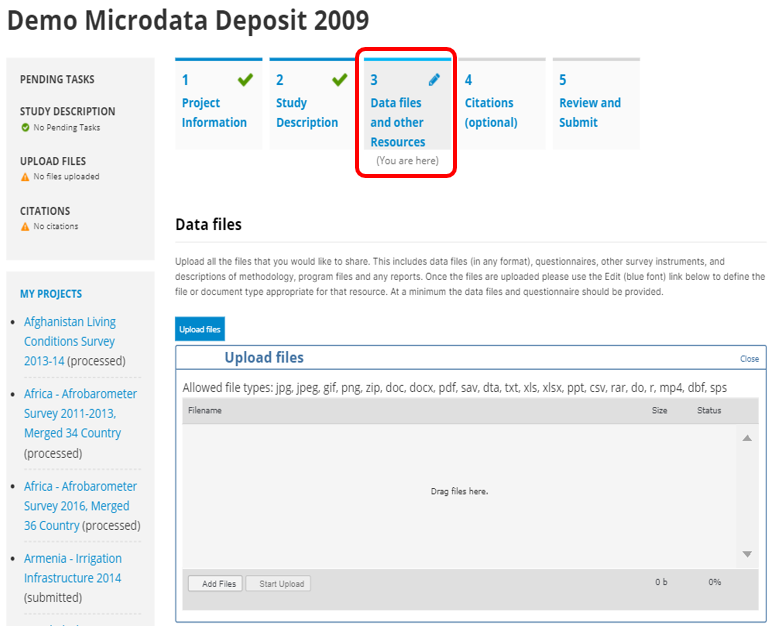Click the blue Upload files button
This screenshot has height=629, width=774.
pyautogui.click(x=200, y=329)
